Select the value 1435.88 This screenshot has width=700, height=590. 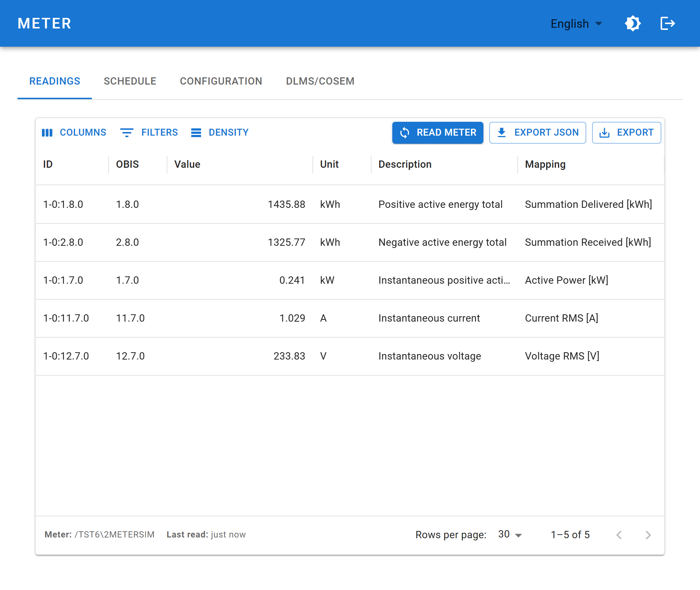click(287, 204)
